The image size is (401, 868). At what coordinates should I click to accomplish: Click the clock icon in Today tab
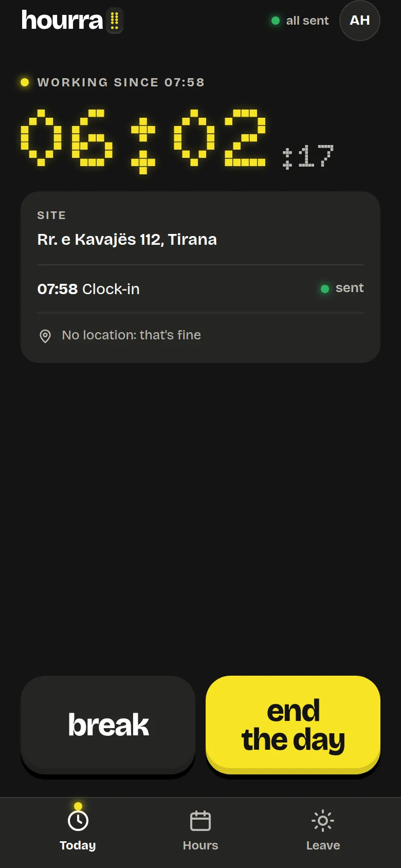[x=78, y=821]
